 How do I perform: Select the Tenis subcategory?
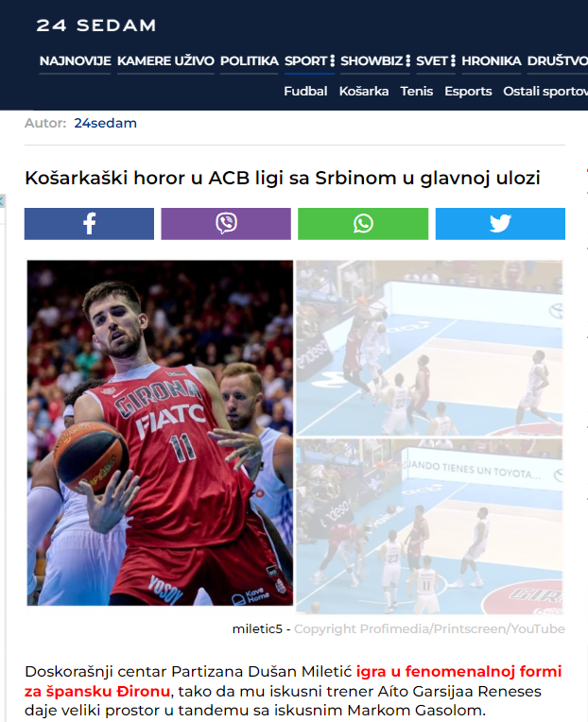pyautogui.click(x=416, y=91)
